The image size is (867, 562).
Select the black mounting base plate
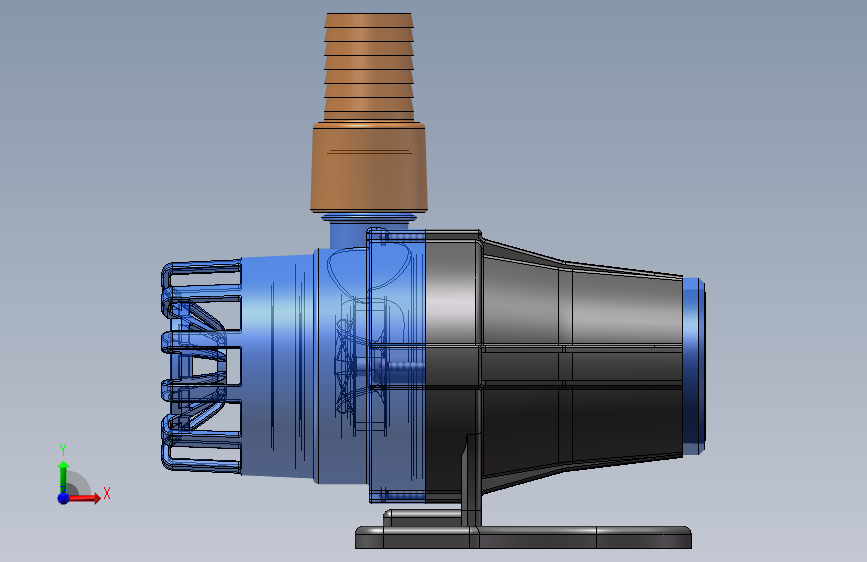pyautogui.click(x=523, y=537)
